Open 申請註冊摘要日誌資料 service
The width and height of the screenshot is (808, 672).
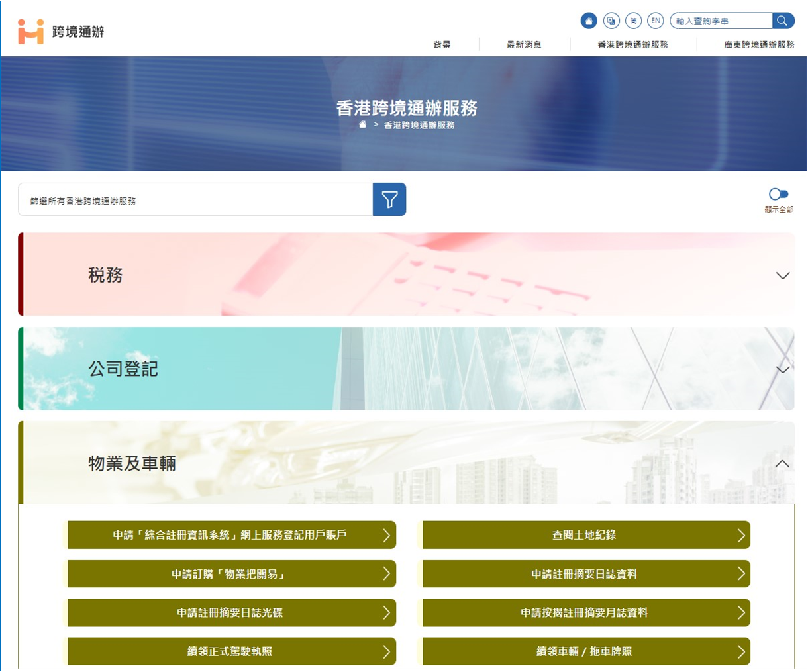click(x=586, y=574)
